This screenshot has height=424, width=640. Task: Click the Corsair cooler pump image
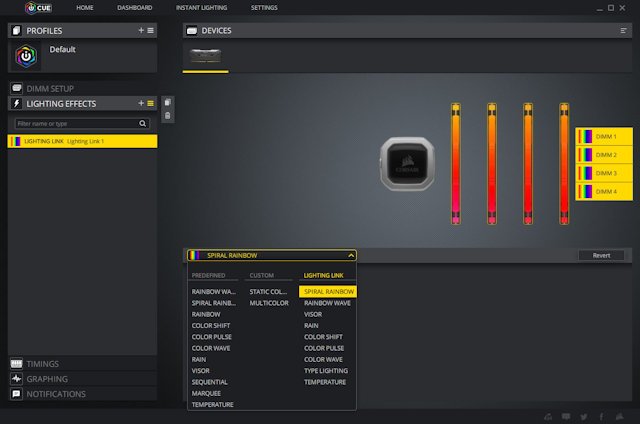(407, 164)
